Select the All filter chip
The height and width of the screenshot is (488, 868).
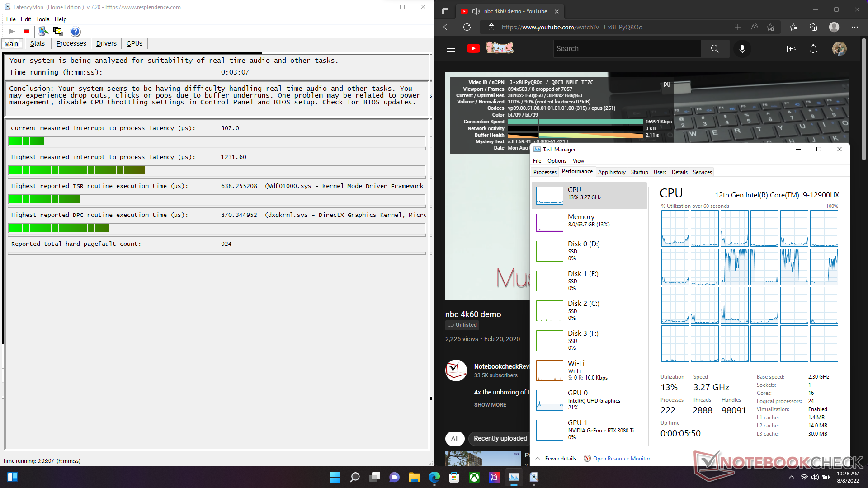455,438
